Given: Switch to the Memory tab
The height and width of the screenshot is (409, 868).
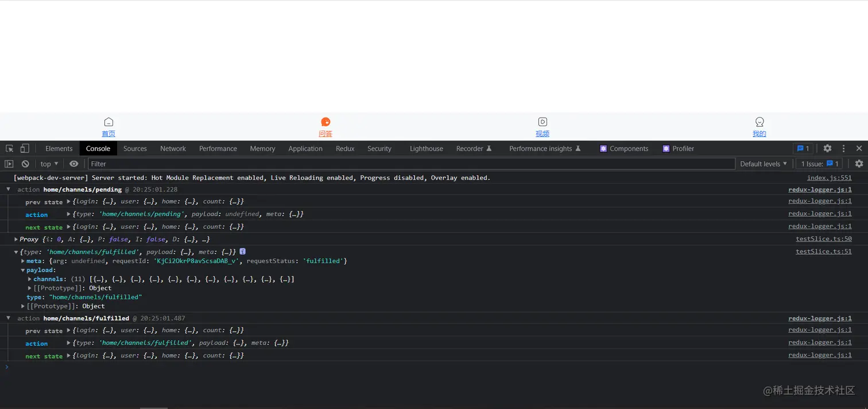Looking at the screenshot, I should 262,149.
